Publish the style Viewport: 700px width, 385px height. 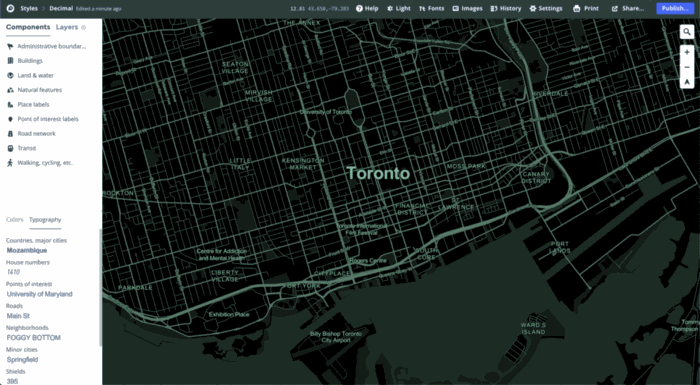coord(675,8)
